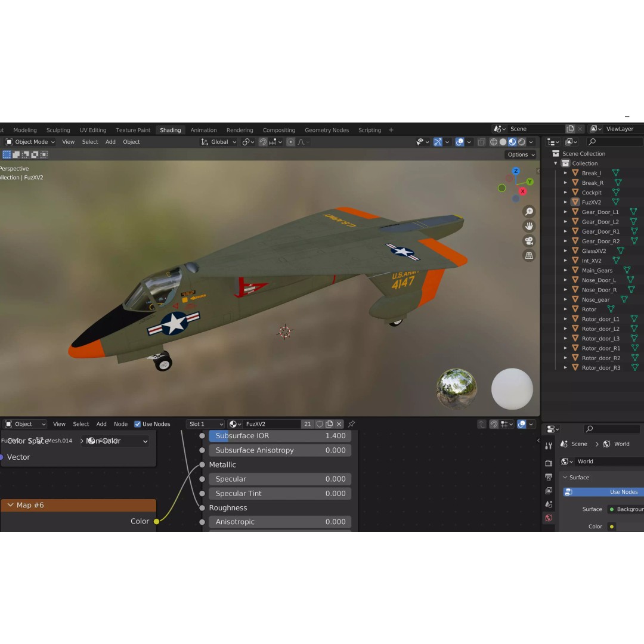The width and height of the screenshot is (644, 644).
Task: Unlink FuzXV2 material with X icon
Action: (x=339, y=424)
